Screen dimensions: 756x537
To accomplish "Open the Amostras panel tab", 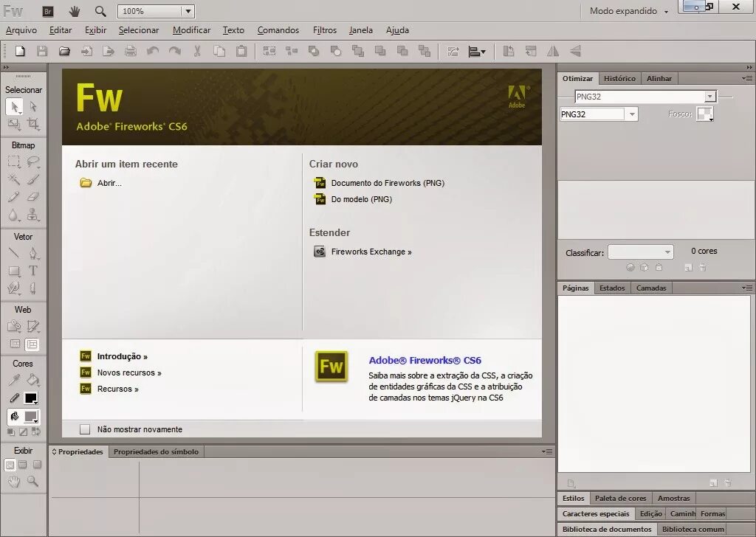I will tap(673, 498).
